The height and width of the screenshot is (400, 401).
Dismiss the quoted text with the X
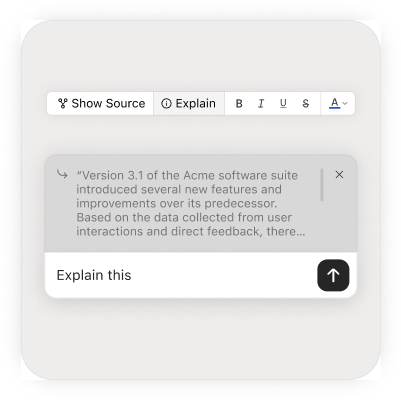point(339,174)
